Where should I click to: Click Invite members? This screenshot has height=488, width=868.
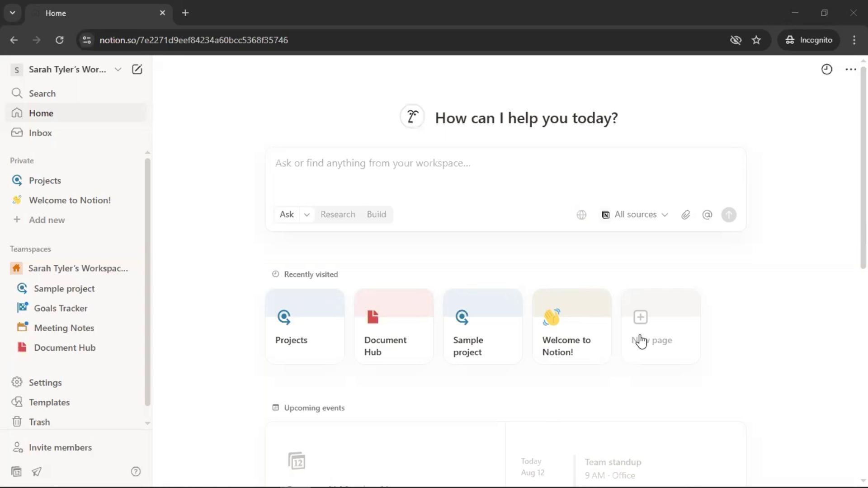click(x=60, y=447)
